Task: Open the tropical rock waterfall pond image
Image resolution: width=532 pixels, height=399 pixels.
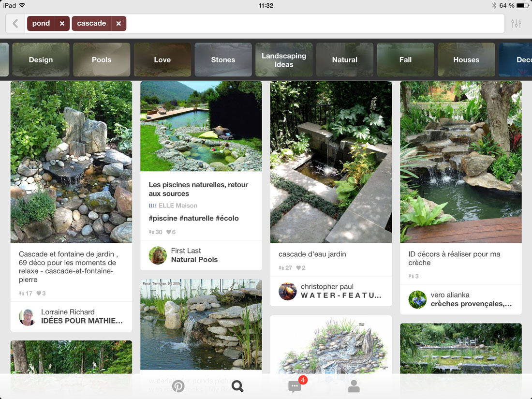Action: (x=461, y=162)
